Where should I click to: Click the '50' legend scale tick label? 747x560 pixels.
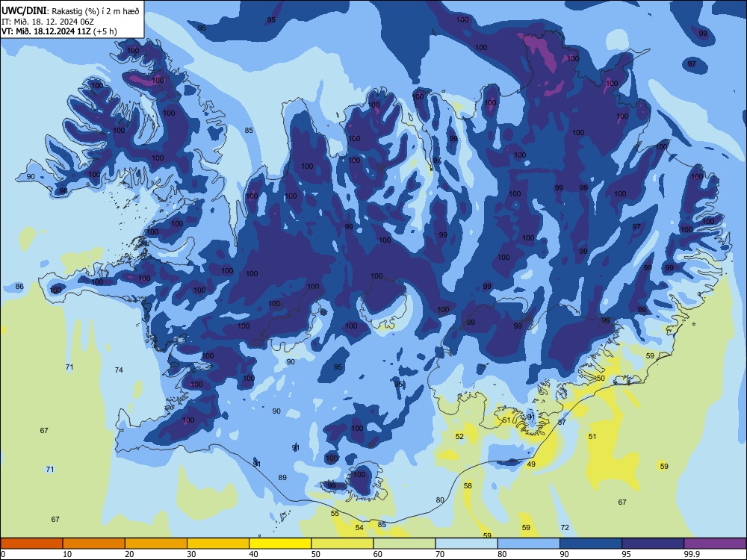click(315, 554)
